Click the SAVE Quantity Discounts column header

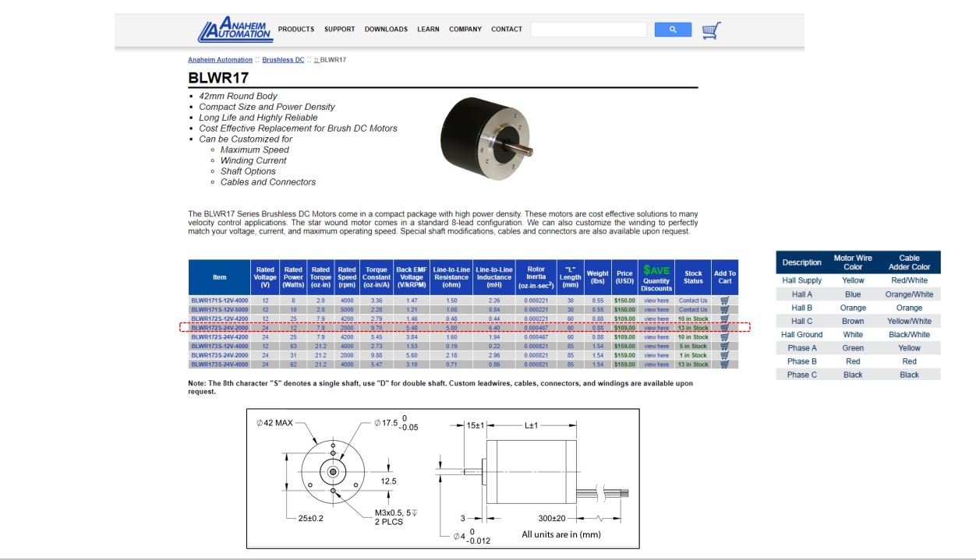click(x=656, y=278)
